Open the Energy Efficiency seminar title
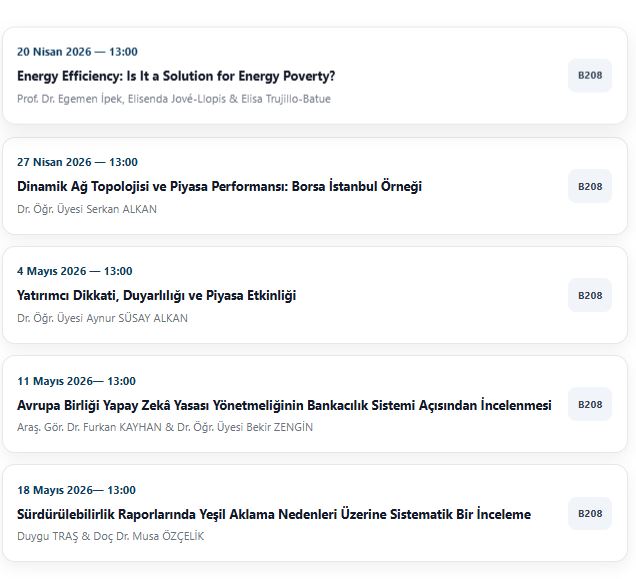 [176, 76]
